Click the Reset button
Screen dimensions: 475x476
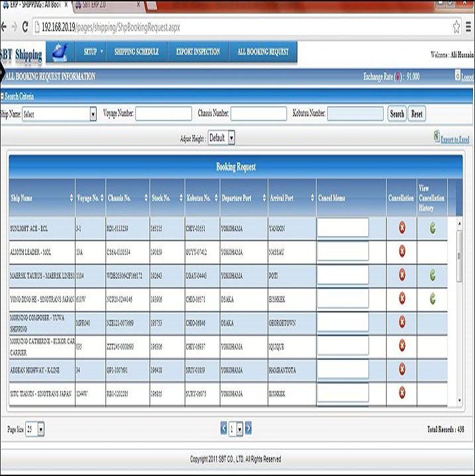click(x=417, y=114)
